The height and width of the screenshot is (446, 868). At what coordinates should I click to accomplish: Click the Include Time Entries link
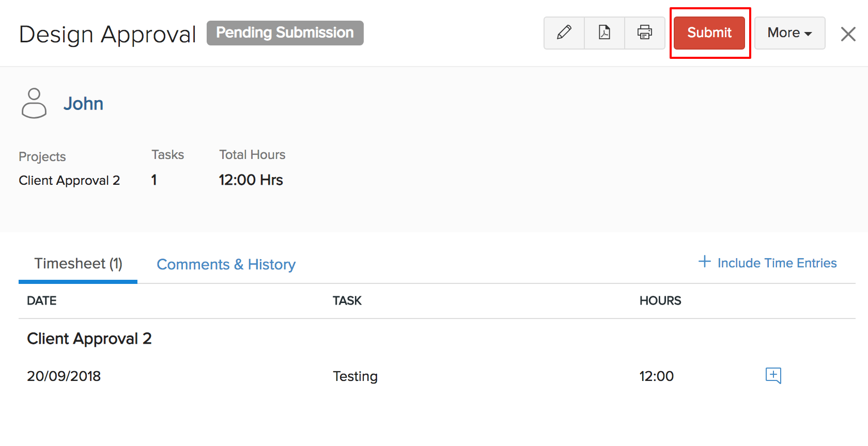tap(777, 263)
